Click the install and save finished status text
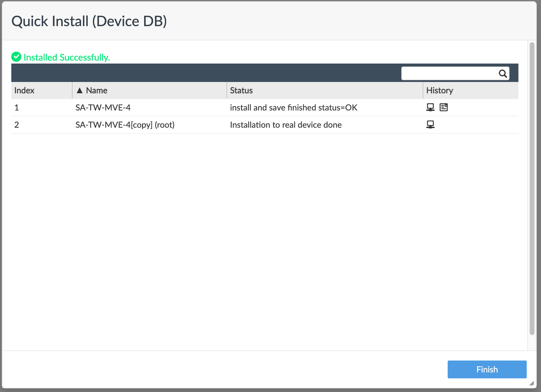Viewport: 541px width, 392px height. click(x=293, y=107)
